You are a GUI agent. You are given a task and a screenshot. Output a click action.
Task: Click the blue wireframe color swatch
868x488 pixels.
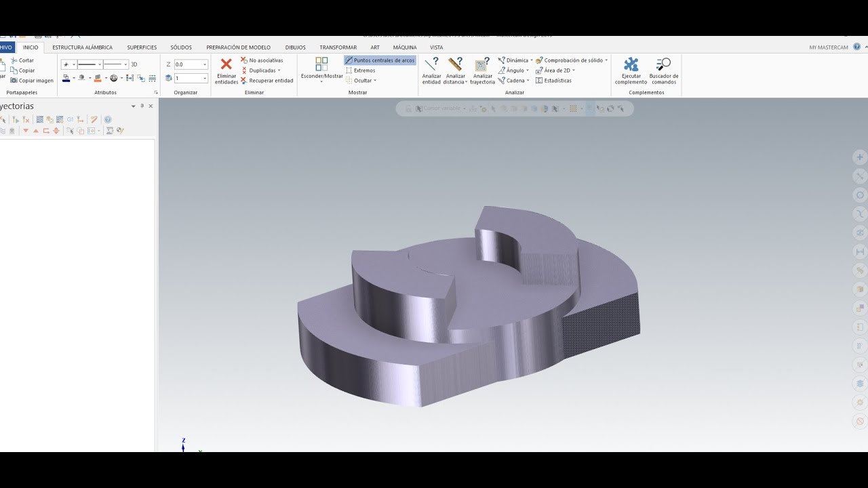66,78
